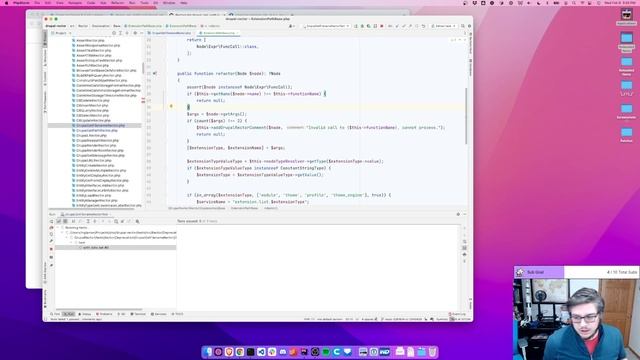Switch to DrupalGetFilenameRector.php editor tab
The width and height of the screenshot is (640, 360).
point(171,33)
